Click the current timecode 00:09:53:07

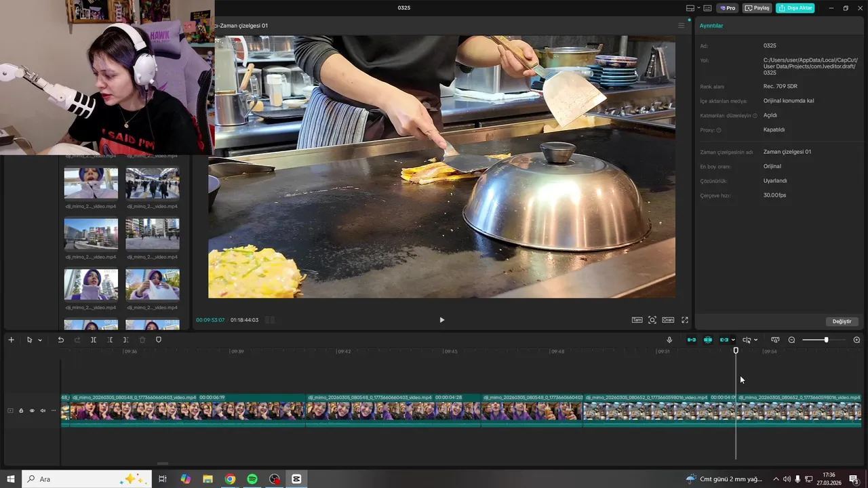point(210,320)
